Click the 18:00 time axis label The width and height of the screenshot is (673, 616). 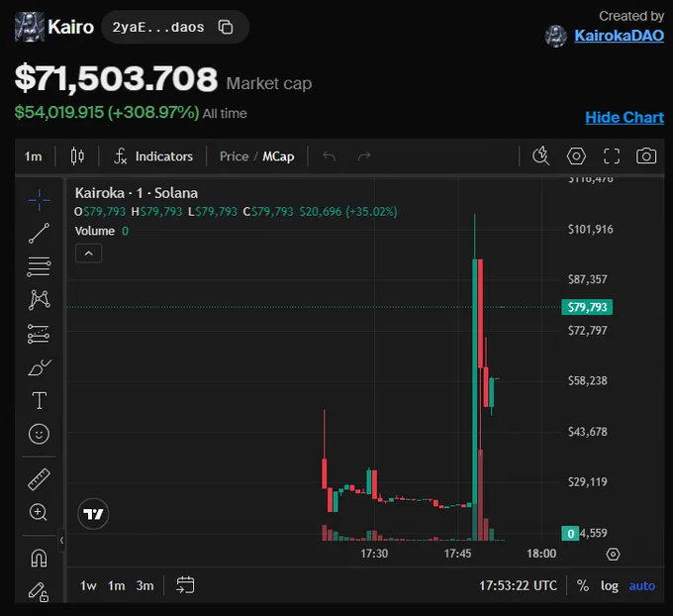[541, 554]
